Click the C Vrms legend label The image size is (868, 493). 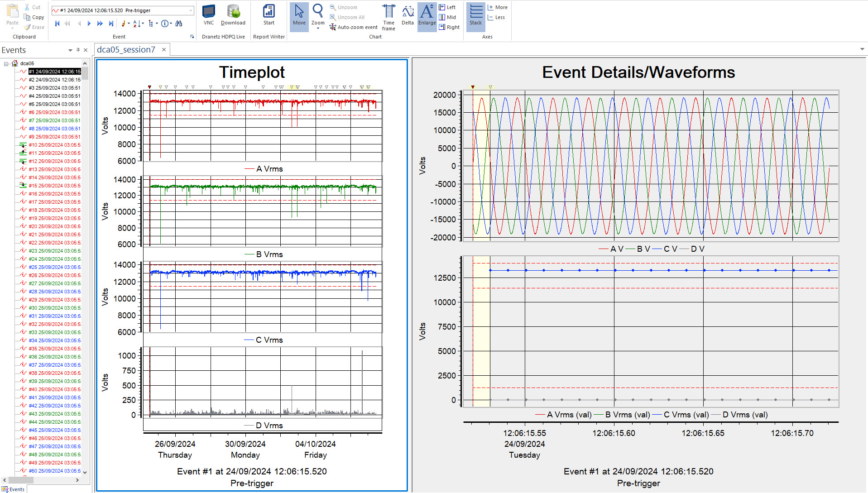point(269,340)
